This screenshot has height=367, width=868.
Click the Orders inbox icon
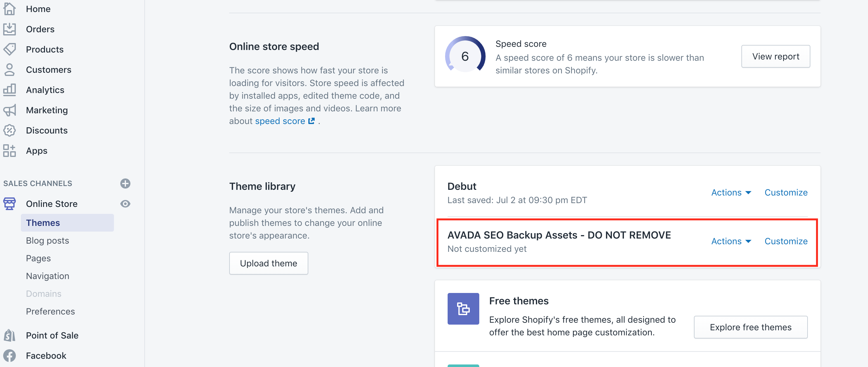[9, 29]
